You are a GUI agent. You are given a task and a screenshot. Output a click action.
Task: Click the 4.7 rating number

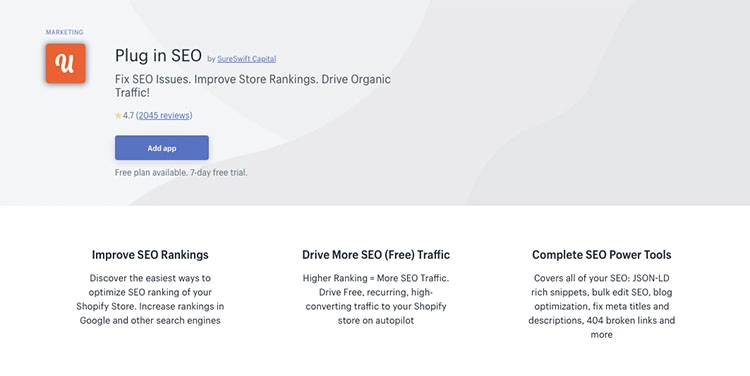128,115
